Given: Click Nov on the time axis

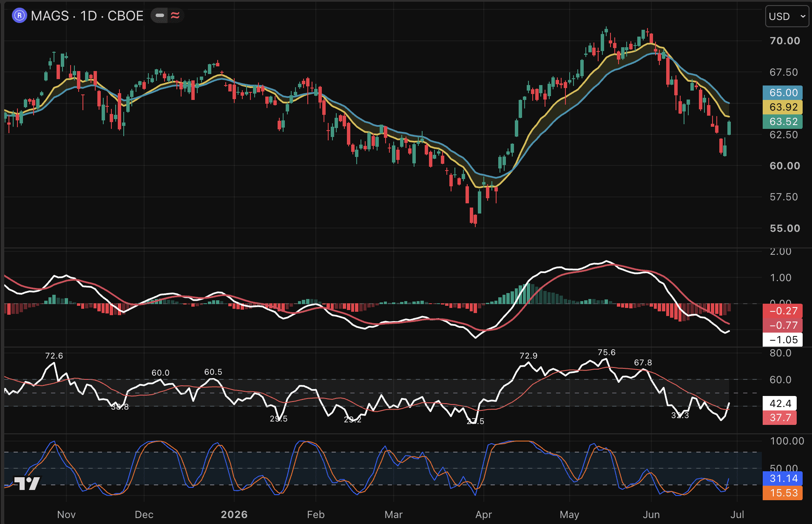Looking at the screenshot, I should (66, 515).
